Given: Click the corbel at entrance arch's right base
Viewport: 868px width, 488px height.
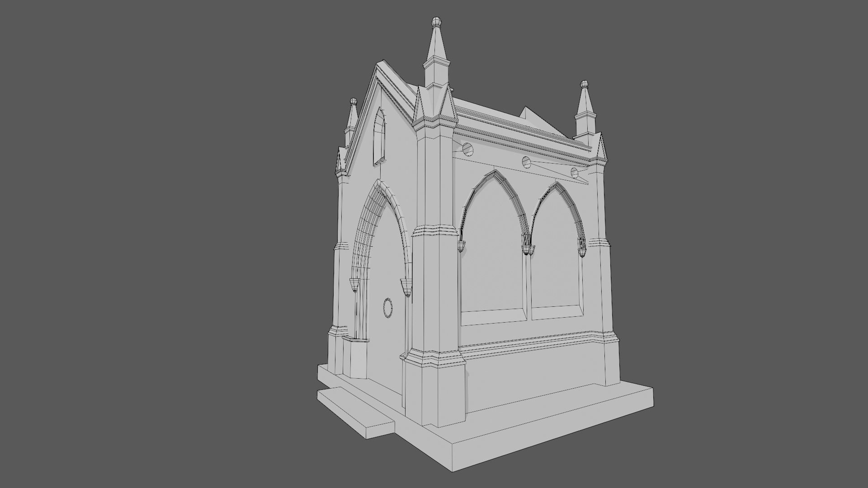Looking at the screenshot, I should tap(406, 286).
